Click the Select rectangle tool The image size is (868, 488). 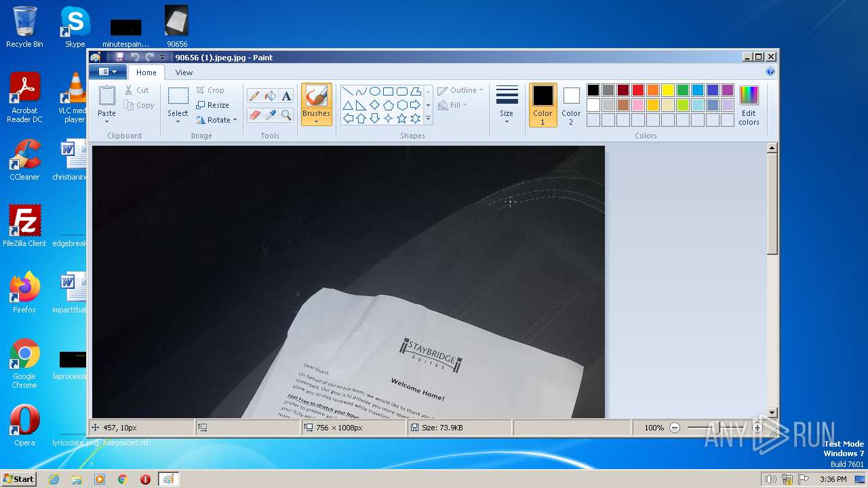(178, 96)
